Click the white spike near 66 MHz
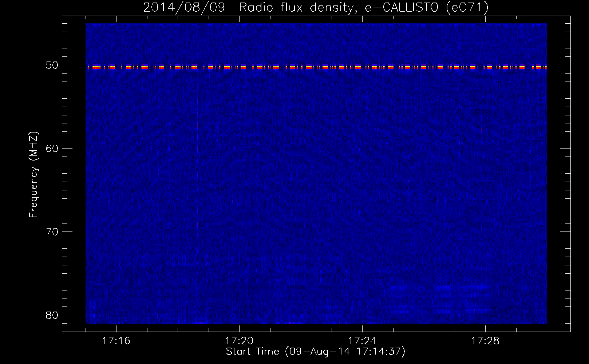The height and width of the screenshot is (364, 589). point(439,200)
